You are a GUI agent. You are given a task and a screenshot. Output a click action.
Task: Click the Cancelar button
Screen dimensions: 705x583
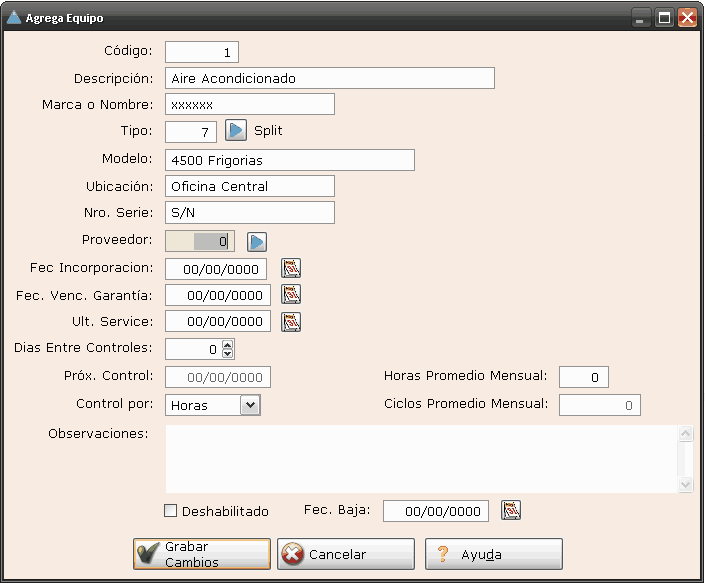coord(347,554)
